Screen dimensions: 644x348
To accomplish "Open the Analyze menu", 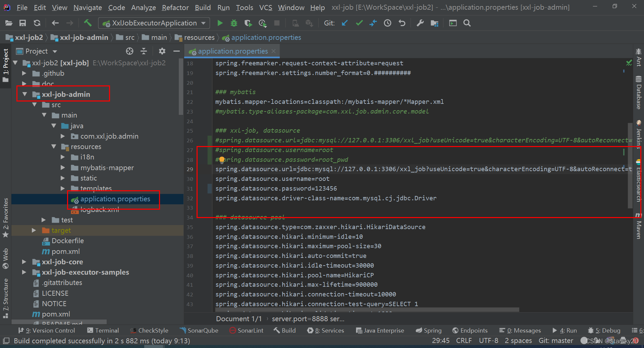I will [x=143, y=7].
